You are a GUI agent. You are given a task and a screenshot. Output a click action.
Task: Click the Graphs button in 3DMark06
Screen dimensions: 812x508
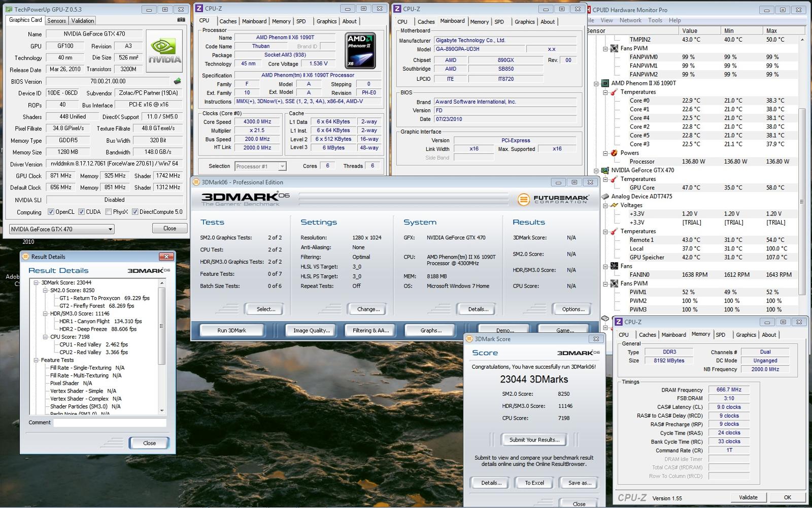point(430,330)
